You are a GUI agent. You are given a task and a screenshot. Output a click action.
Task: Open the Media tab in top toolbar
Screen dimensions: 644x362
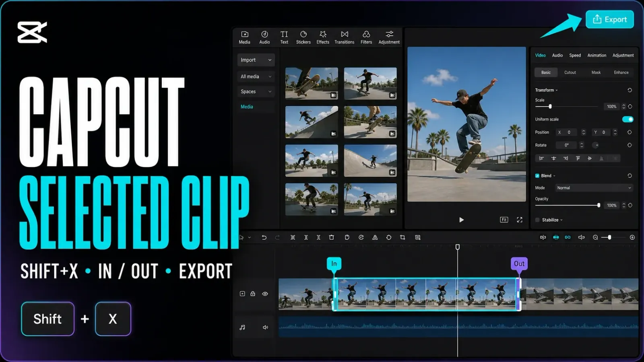coord(244,37)
